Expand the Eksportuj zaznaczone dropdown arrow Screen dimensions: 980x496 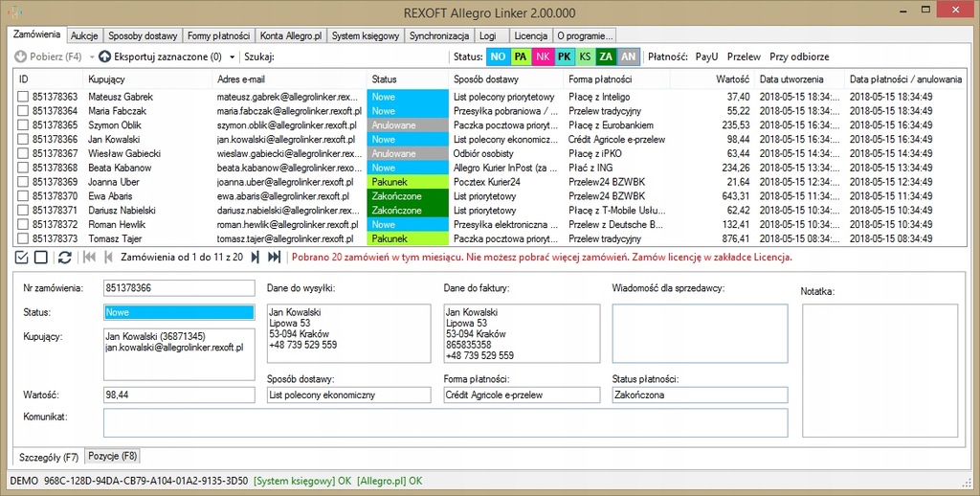tap(232, 56)
